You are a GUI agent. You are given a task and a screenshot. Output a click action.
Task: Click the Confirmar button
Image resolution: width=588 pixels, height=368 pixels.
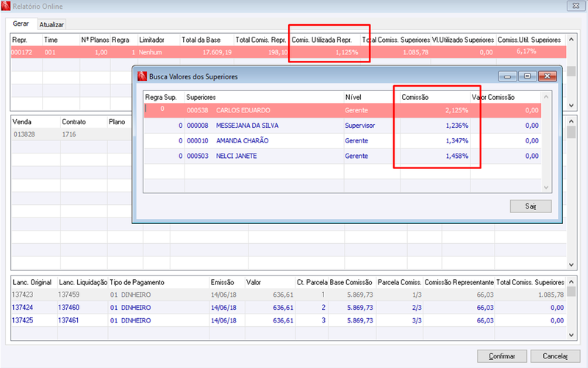(x=502, y=356)
